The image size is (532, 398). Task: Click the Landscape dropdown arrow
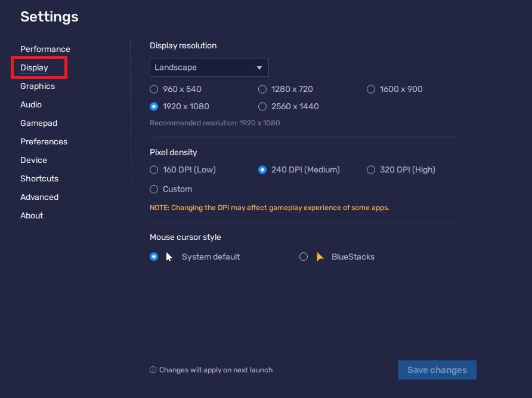259,68
